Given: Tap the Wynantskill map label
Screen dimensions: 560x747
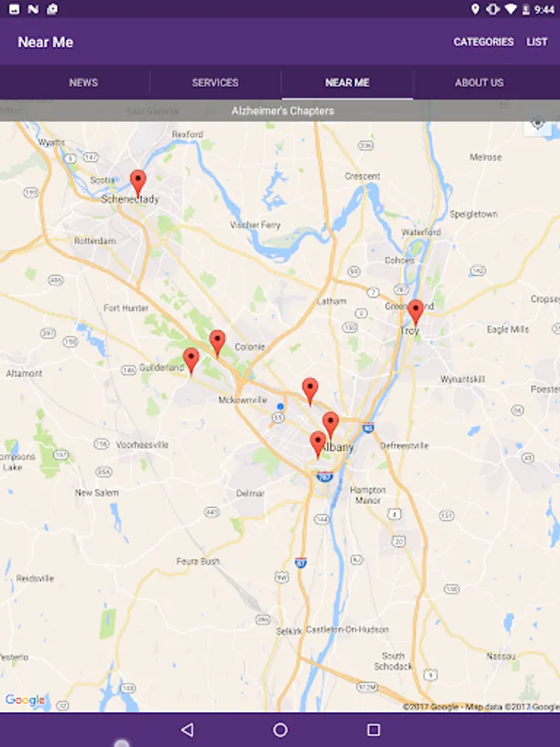Looking at the screenshot, I should 462,379.
